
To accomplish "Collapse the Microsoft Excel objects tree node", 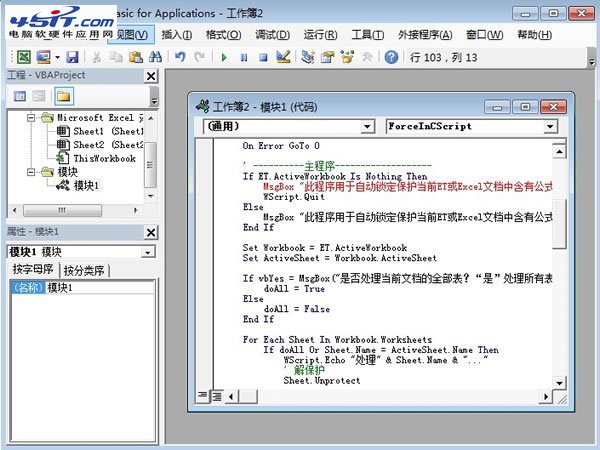I will (31, 118).
